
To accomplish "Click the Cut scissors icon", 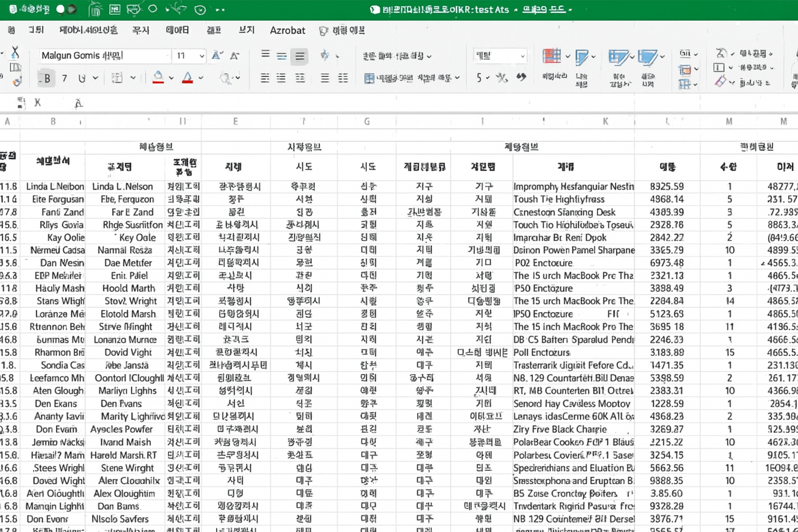I will [x=15, y=52].
